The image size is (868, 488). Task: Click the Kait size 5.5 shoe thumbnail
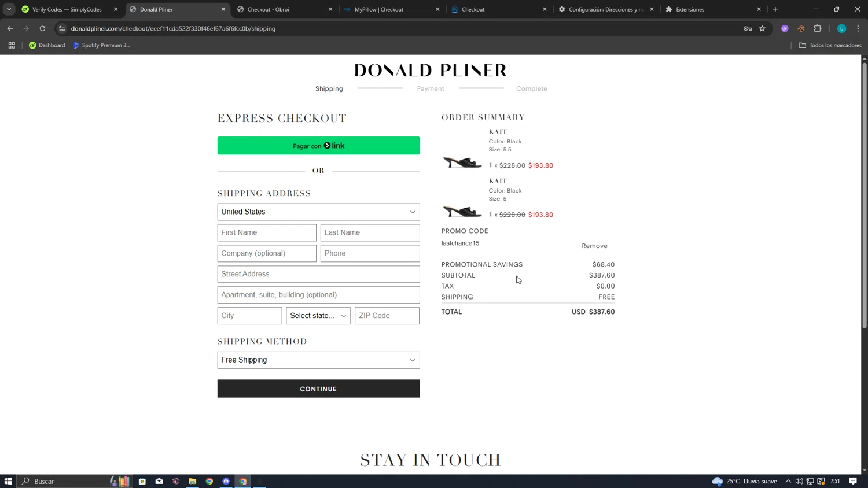coord(462,162)
